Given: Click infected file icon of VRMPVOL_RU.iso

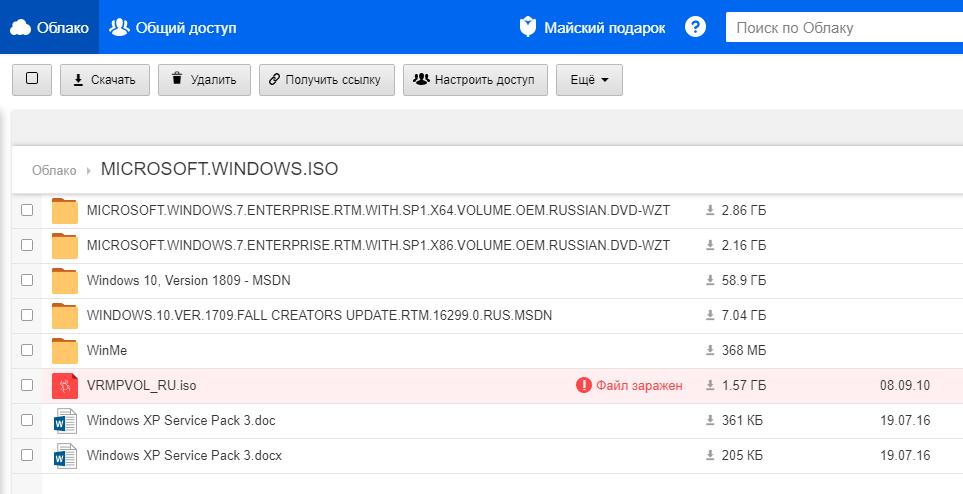Looking at the screenshot, I should (64, 386).
